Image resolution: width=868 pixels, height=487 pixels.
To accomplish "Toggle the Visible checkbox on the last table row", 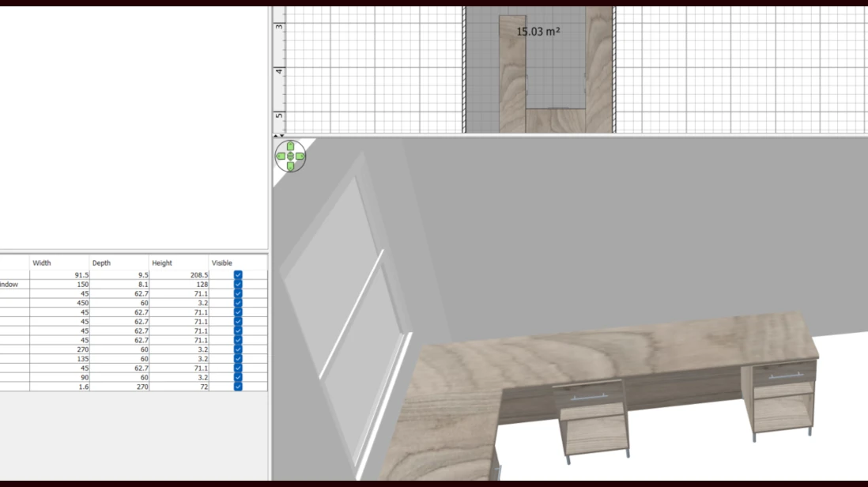I will (x=237, y=387).
